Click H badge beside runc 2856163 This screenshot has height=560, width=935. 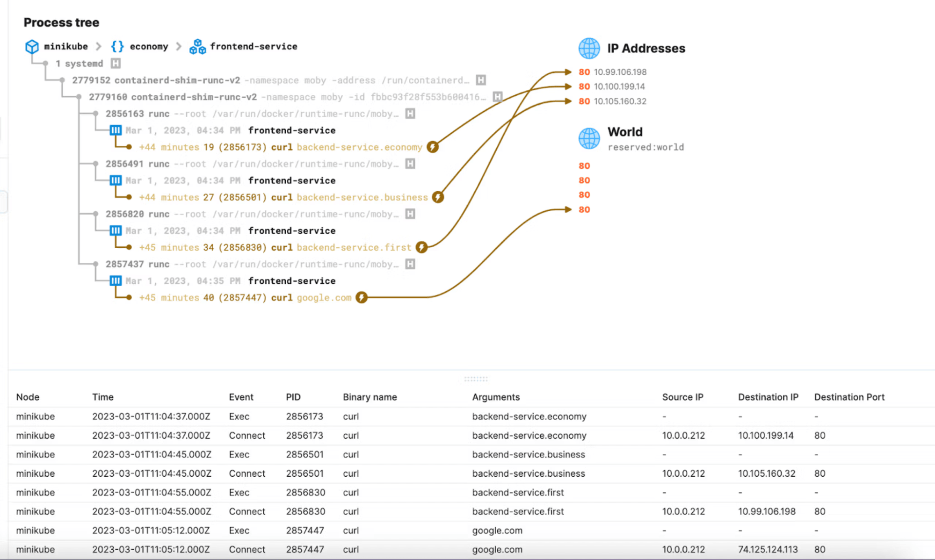410,114
